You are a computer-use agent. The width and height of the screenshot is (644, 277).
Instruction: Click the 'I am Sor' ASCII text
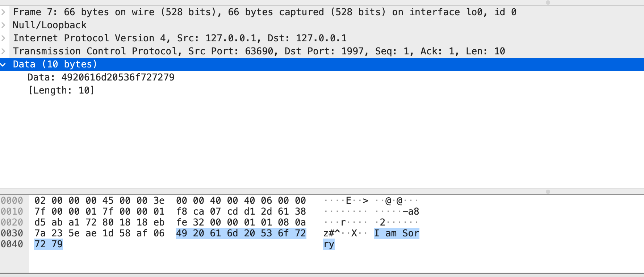(x=396, y=233)
